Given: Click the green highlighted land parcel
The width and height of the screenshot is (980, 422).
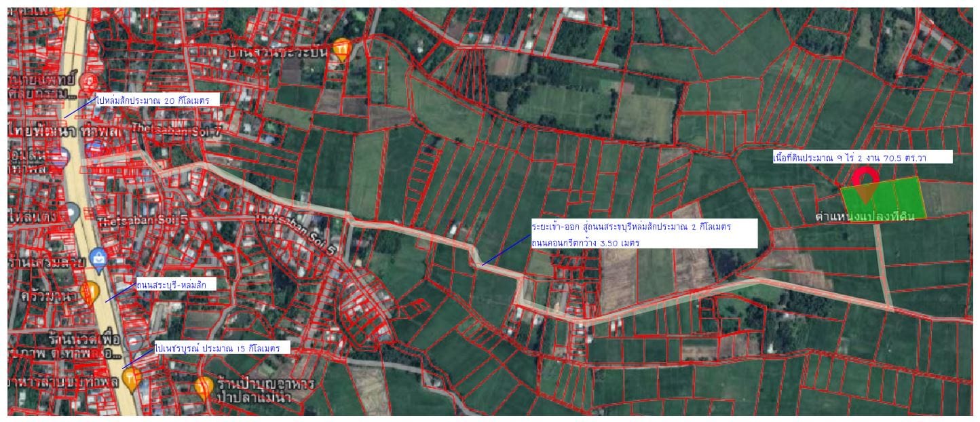Looking at the screenshot, I should pos(884,199).
